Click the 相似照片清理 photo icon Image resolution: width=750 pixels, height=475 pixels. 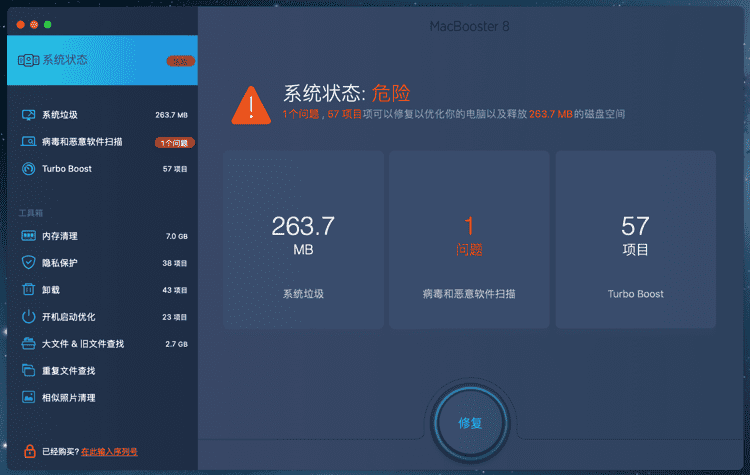pos(28,397)
